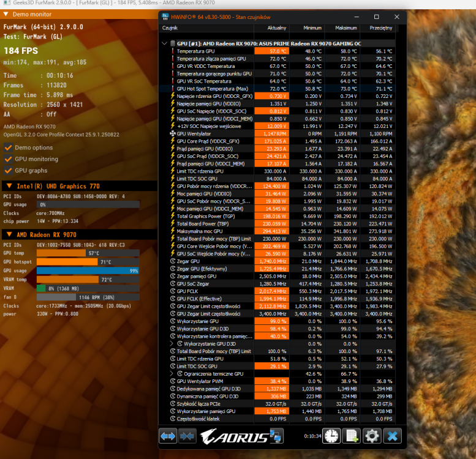This screenshot has height=459, width=476.
Task: Toggle the GPU graphs checkbox
Action: (8, 171)
